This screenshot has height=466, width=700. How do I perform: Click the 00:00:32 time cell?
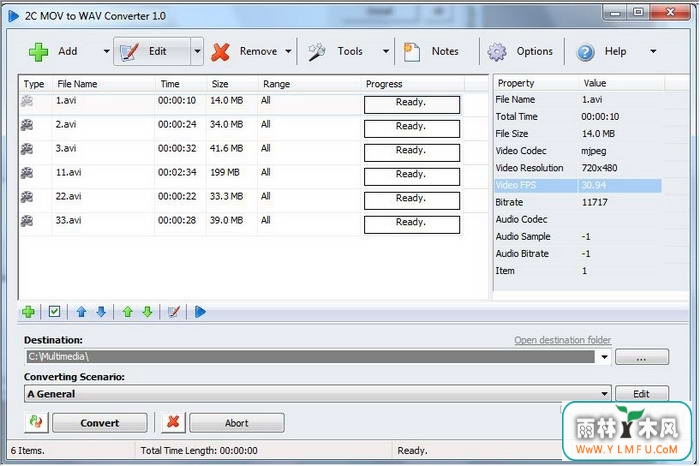click(x=177, y=148)
